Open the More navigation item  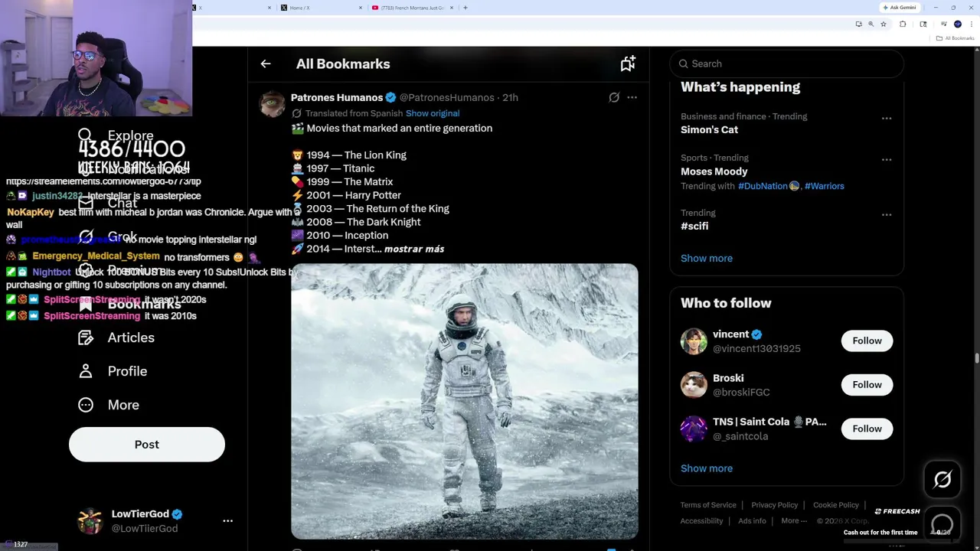pyautogui.click(x=108, y=405)
